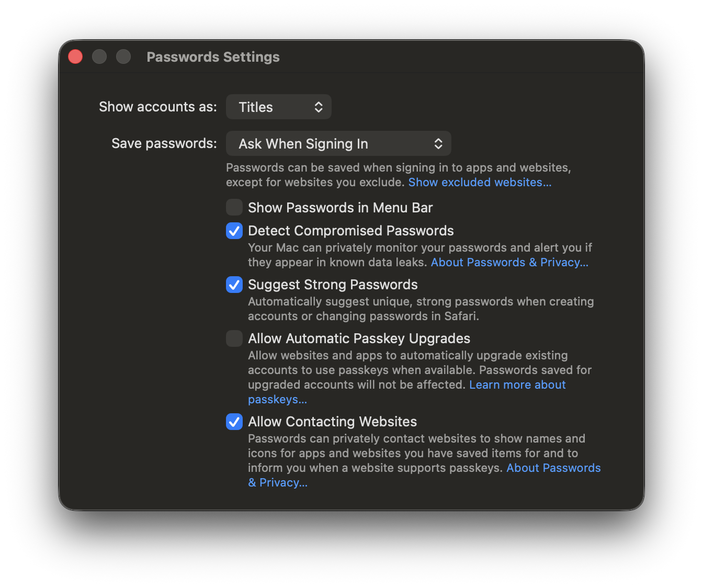Disable Suggest Strong Passwords checkbox

(234, 284)
